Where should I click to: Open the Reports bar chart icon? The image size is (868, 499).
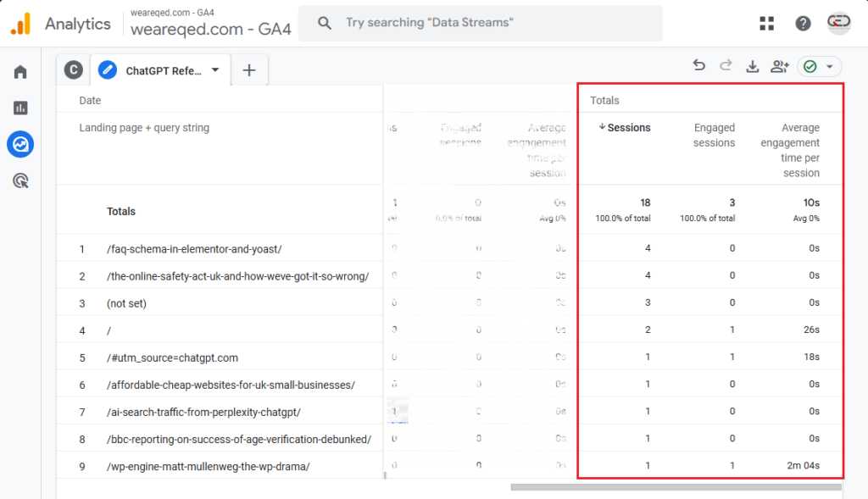(20, 108)
